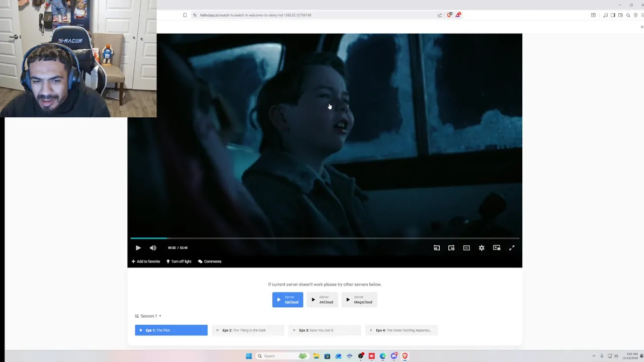This screenshot has width=644, height=362.
Task: Play the paused video
Action: click(x=138, y=248)
